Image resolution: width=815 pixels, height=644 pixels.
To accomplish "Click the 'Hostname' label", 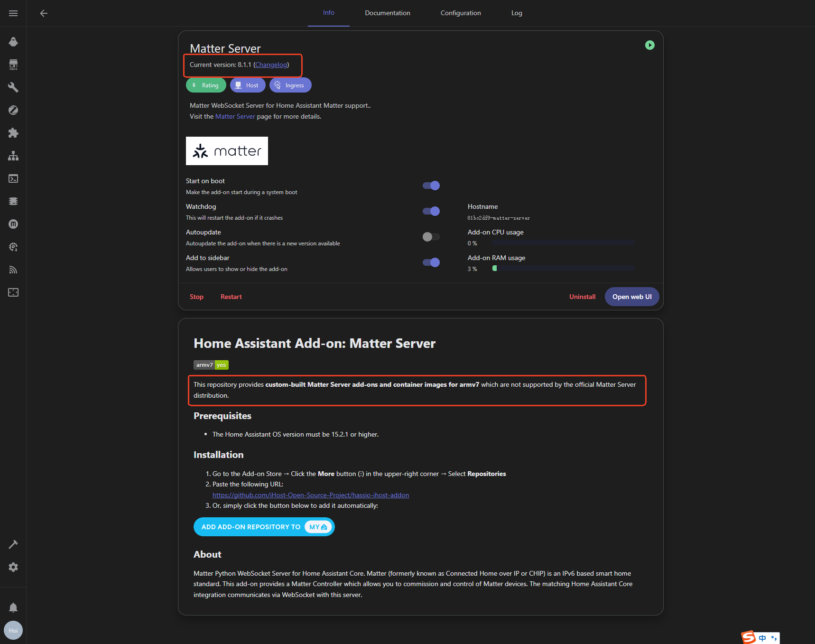I will pyautogui.click(x=483, y=206).
